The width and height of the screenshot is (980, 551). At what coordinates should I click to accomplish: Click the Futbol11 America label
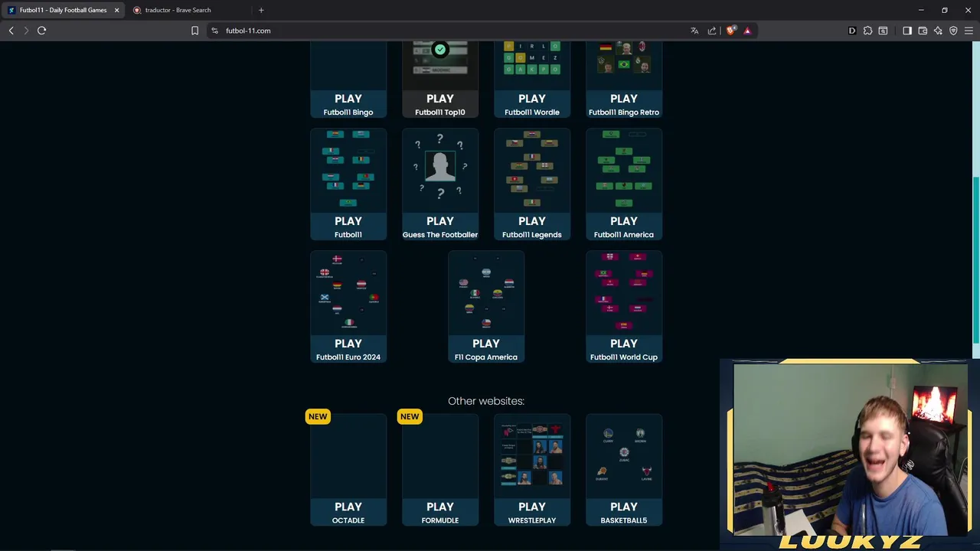(x=624, y=235)
